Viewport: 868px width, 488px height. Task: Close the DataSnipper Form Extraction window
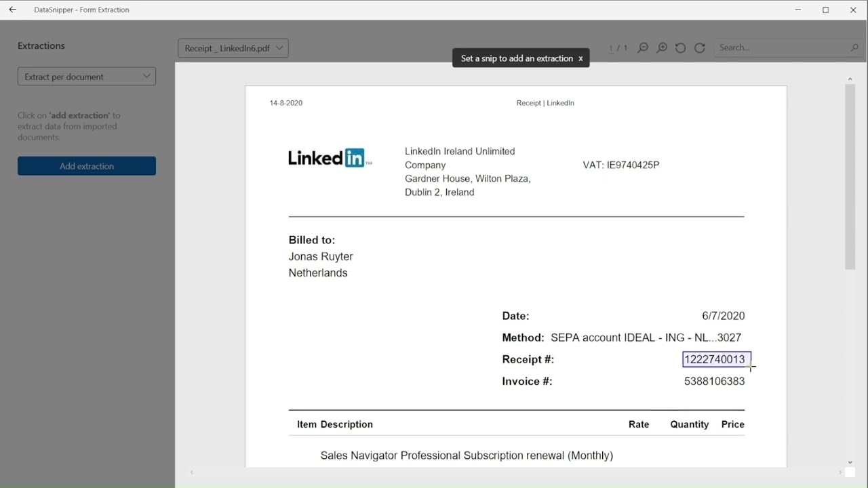853,9
